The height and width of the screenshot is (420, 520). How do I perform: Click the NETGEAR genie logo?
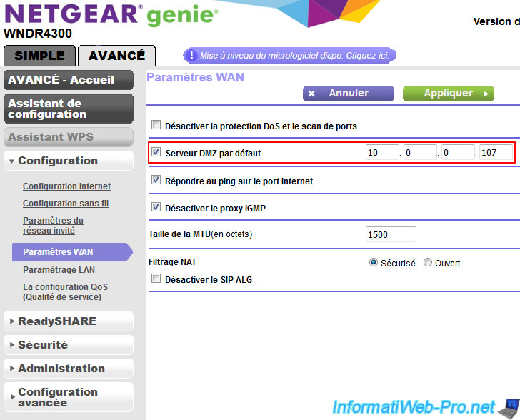coord(111,14)
